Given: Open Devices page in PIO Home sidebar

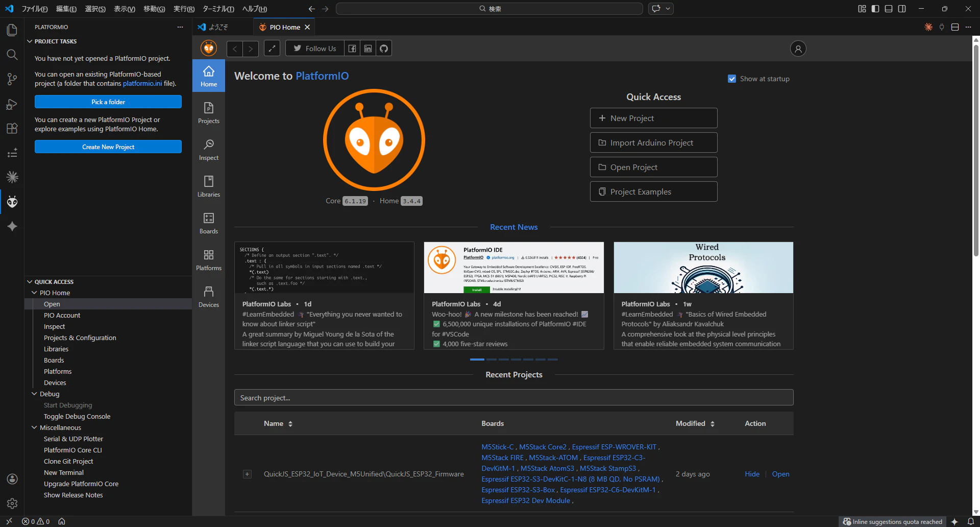Looking at the screenshot, I should click(x=209, y=297).
